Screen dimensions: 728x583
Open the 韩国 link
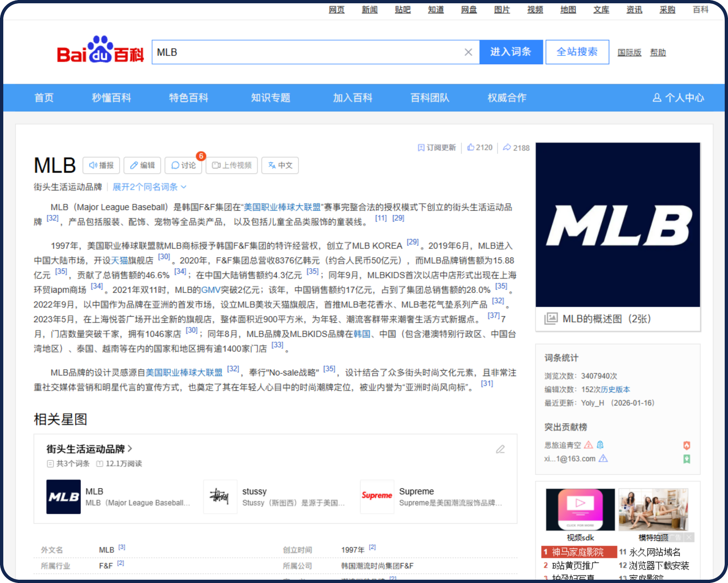click(362, 334)
